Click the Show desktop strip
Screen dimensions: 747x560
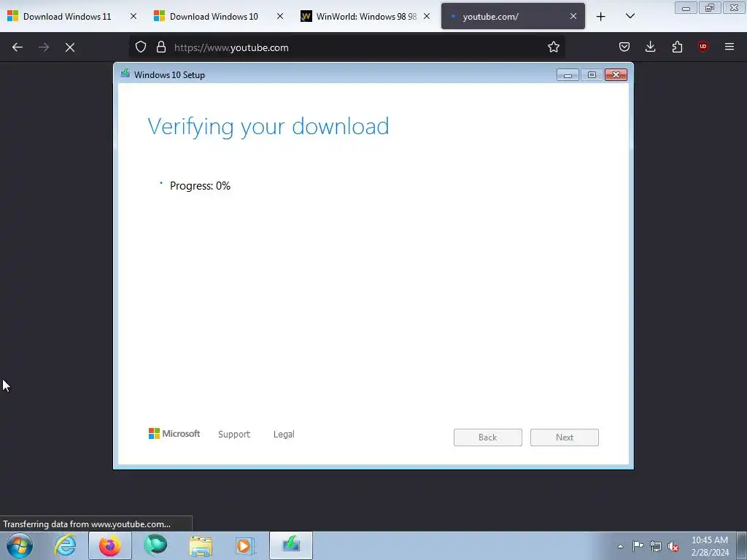tap(741, 545)
